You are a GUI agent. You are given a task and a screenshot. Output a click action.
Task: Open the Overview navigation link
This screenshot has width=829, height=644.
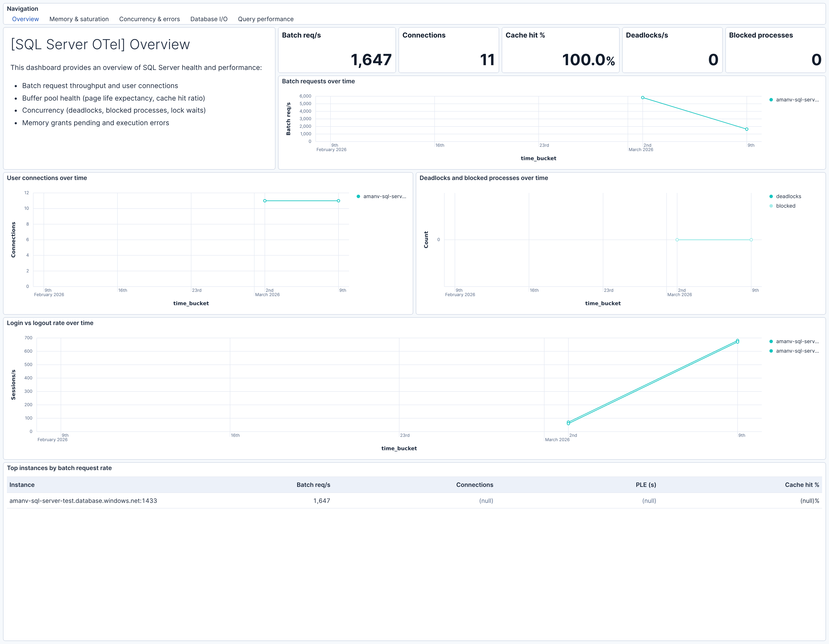(25, 19)
